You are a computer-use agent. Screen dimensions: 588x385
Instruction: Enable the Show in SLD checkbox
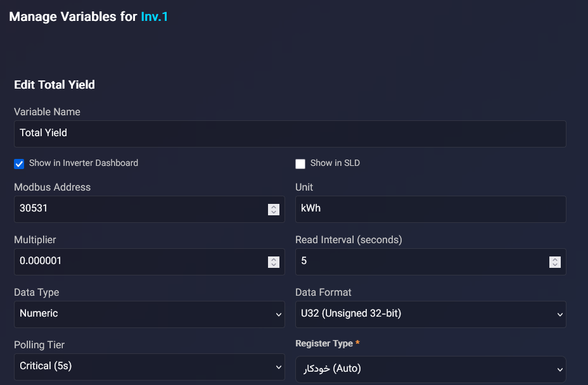pyautogui.click(x=300, y=164)
